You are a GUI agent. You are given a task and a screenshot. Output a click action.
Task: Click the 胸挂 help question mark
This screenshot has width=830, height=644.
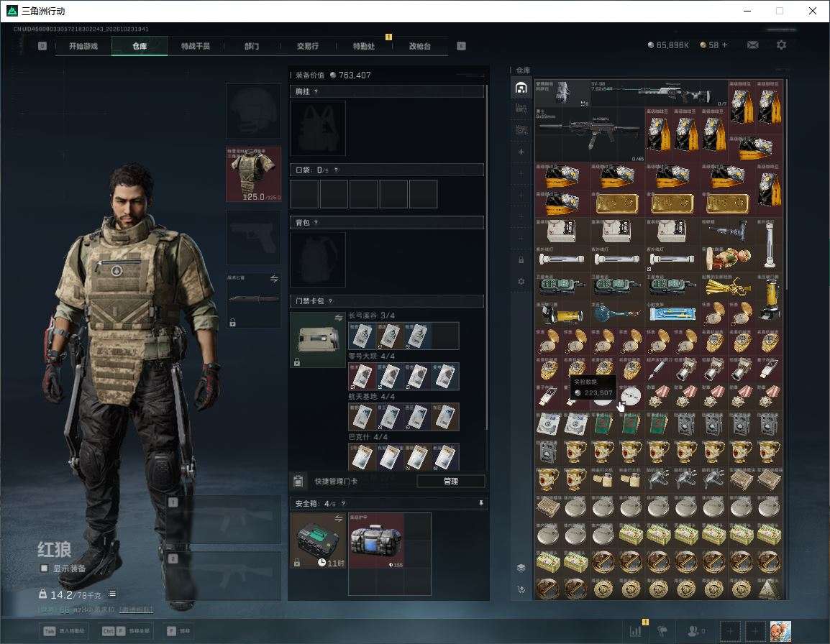[x=316, y=91]
